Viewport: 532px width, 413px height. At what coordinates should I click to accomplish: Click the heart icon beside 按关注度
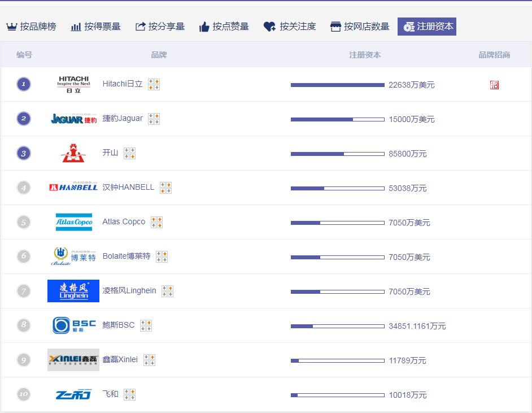pyautogui.click(x=269, y=27)
